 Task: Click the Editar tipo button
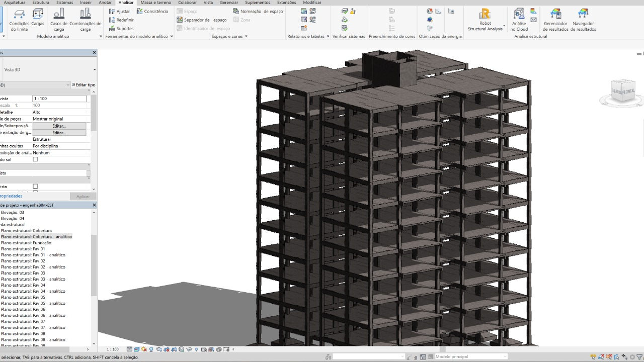coord(84,85)
